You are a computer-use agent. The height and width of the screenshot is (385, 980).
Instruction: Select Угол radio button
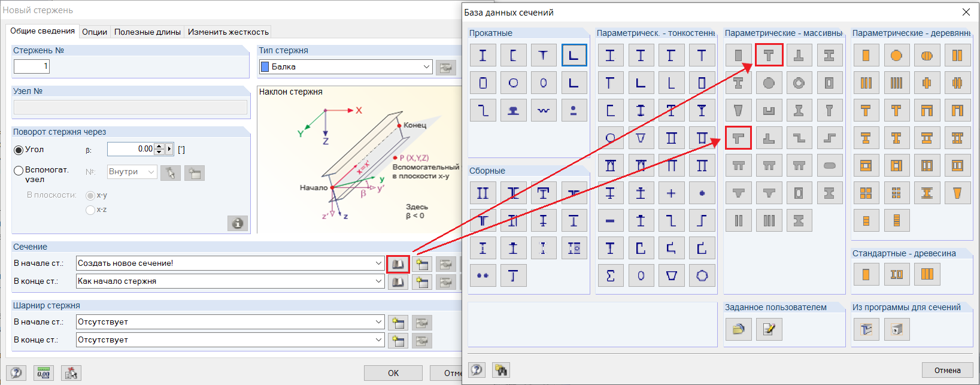tap(19, 150)
